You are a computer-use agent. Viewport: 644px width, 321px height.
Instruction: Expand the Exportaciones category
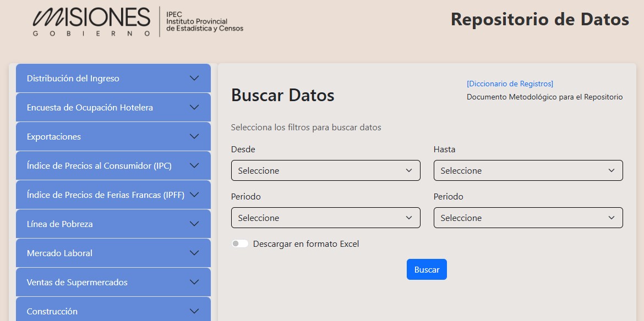113,136
